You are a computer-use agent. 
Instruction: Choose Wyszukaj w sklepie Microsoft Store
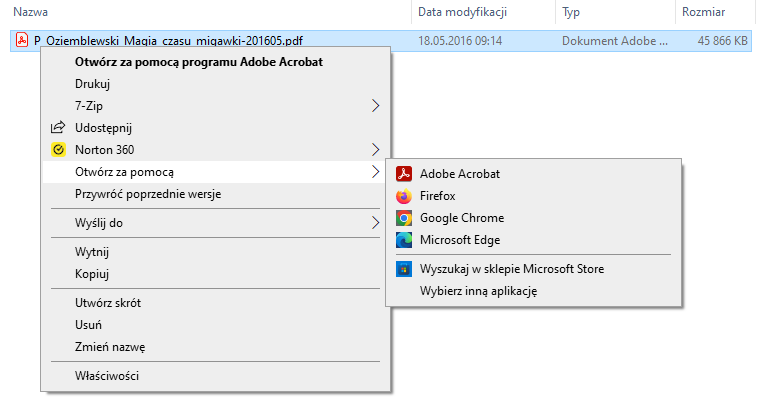click(512, 269)
